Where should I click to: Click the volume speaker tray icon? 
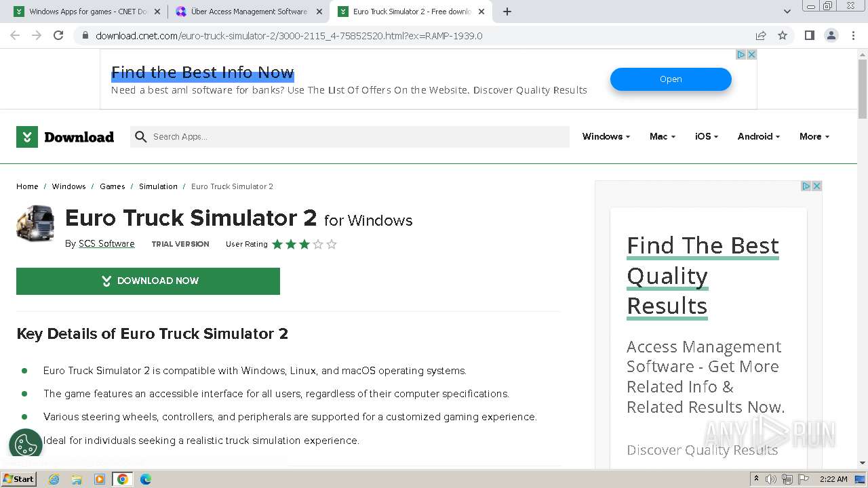tap(771, 479)
